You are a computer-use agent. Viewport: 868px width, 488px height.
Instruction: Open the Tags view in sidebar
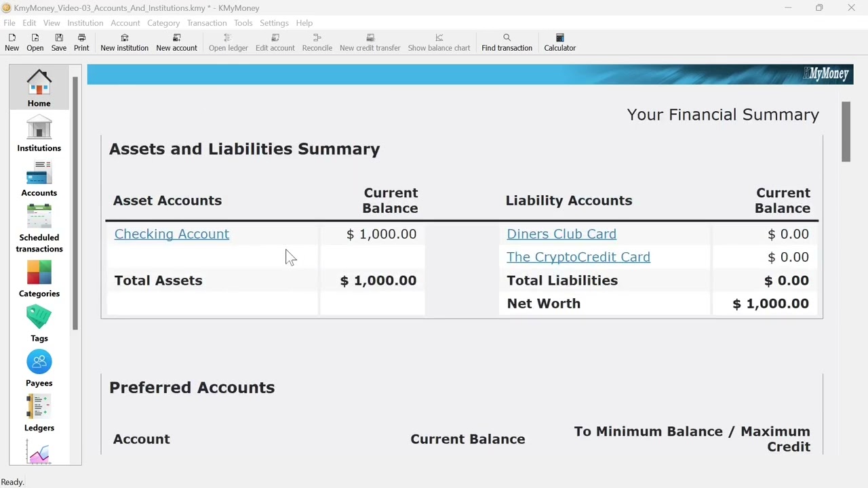point(39,323)
